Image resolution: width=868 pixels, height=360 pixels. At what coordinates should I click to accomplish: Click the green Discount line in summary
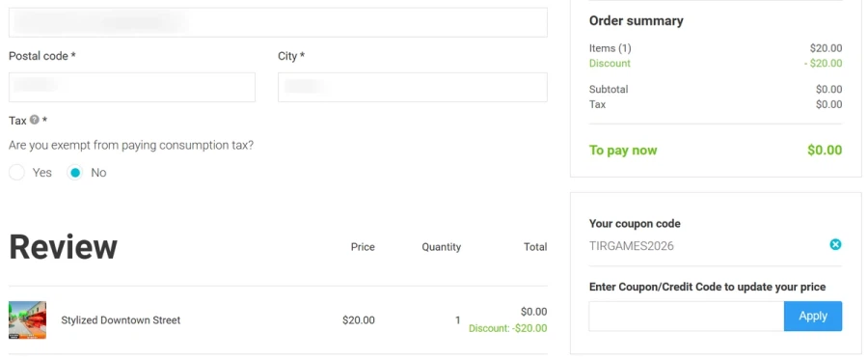click(716, 63)
